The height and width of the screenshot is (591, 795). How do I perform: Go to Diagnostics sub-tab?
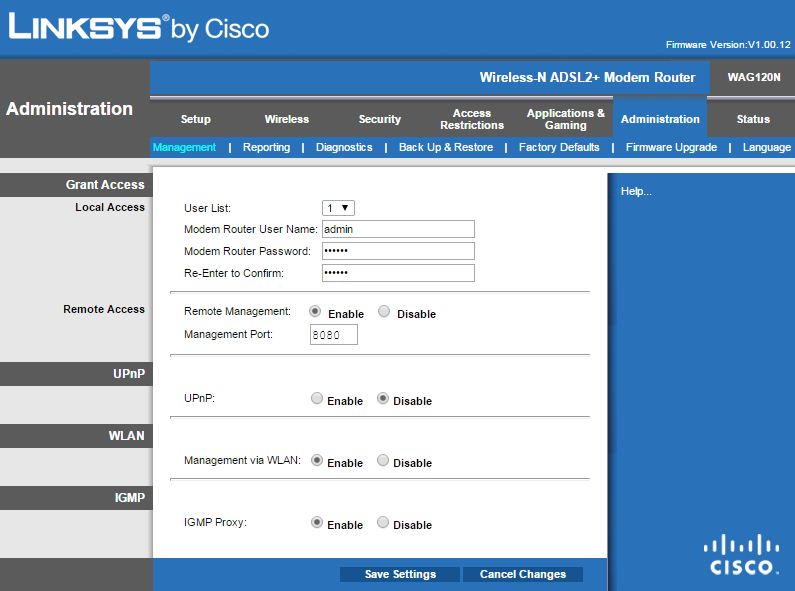coord(344,147)
